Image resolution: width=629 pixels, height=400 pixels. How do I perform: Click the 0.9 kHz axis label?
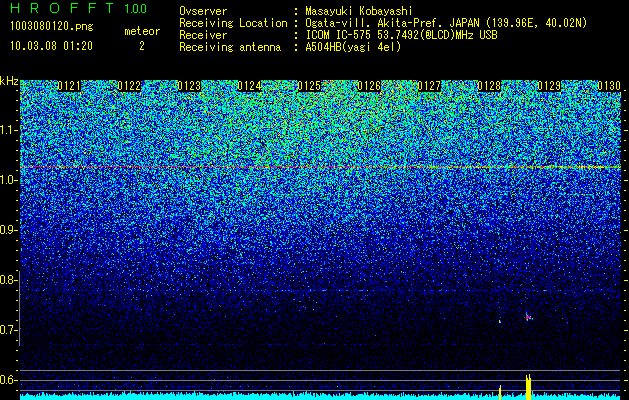coord(8,230)
